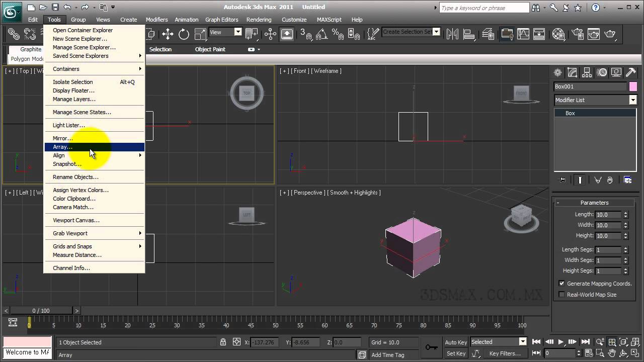Screen dimensions: 644x362
Task: Open the Rendering menu
Action: pyautogui.click(x=259, y=20)
